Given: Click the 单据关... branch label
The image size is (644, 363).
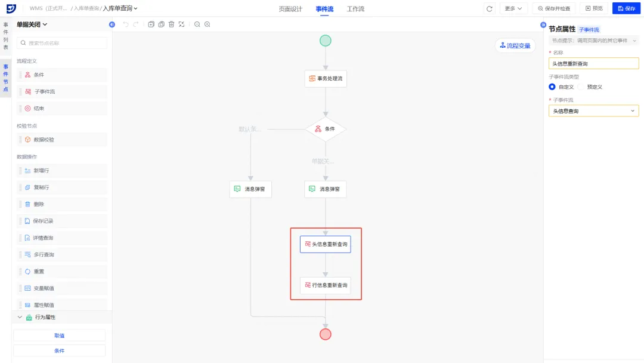Looking at the screenshot, I should (x=323, y=162).
